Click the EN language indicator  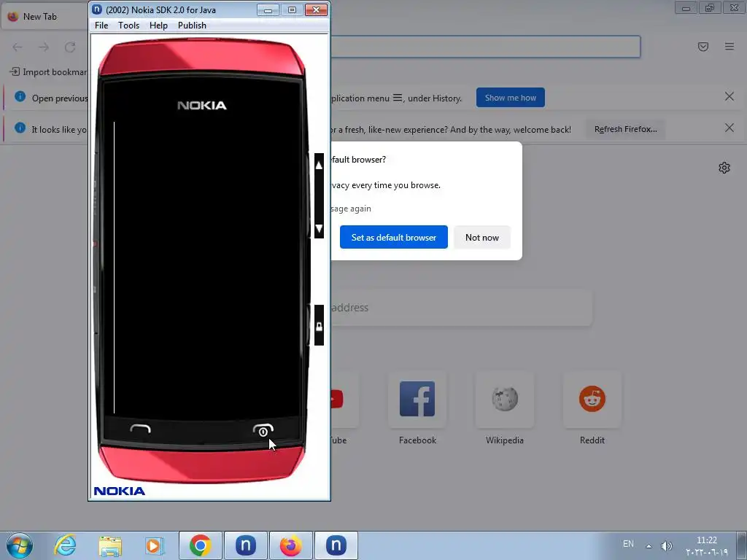tap(628, 544)
